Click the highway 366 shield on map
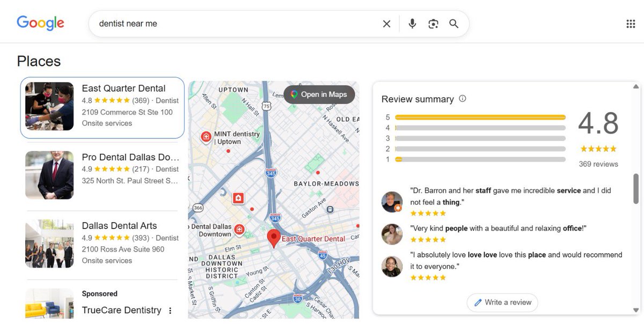 [x=199, y=208]
